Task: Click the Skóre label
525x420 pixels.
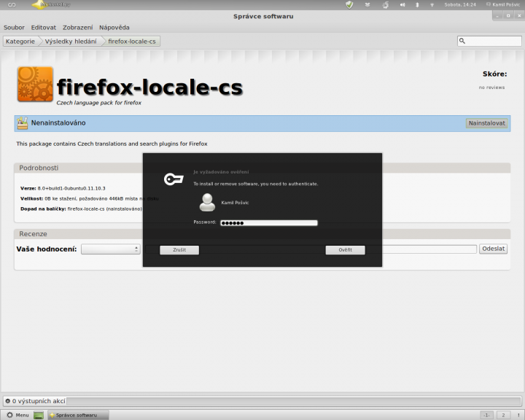Action: click(x=494, y=74)
